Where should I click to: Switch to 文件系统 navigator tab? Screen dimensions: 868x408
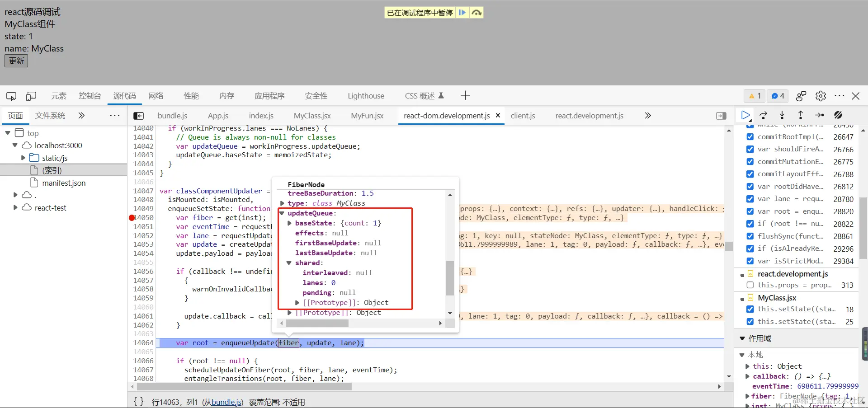tap(50, 116)
